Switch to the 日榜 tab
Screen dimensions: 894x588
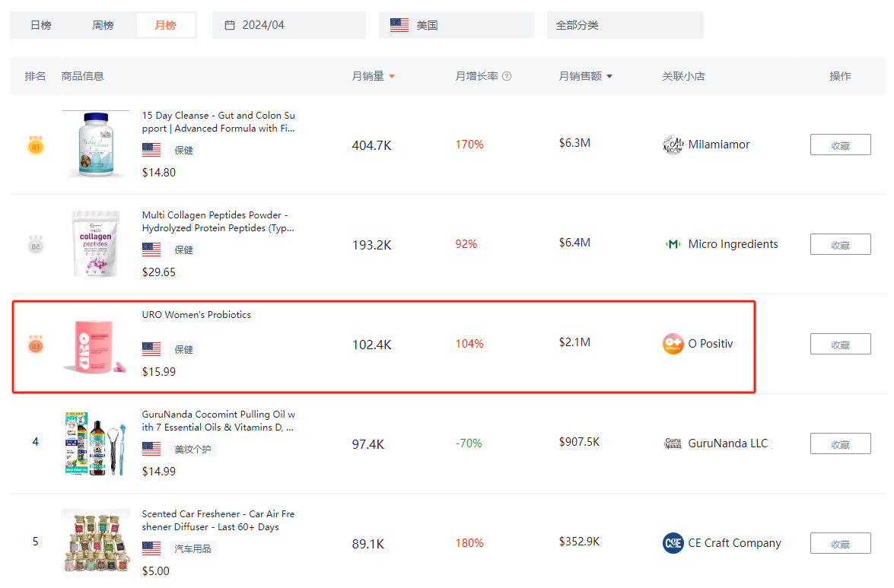(x=41, y=25)
